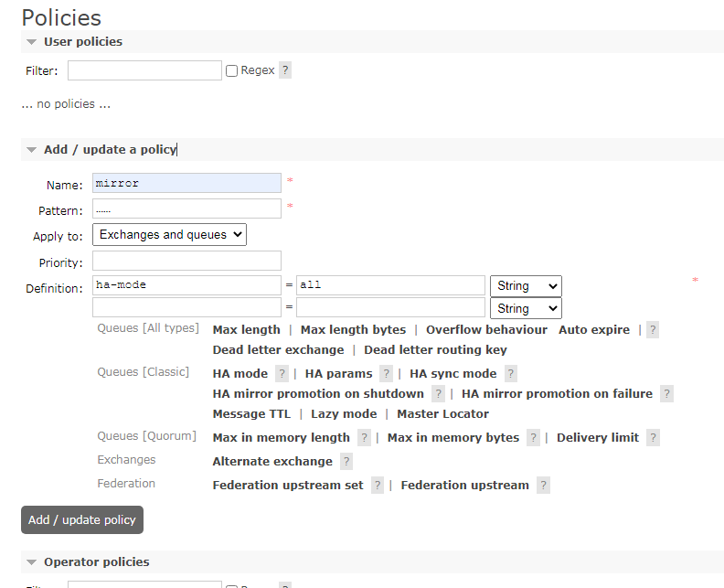Collapse Add / update a policy section
The image size is (724, 588).
(x=110, y=149)
